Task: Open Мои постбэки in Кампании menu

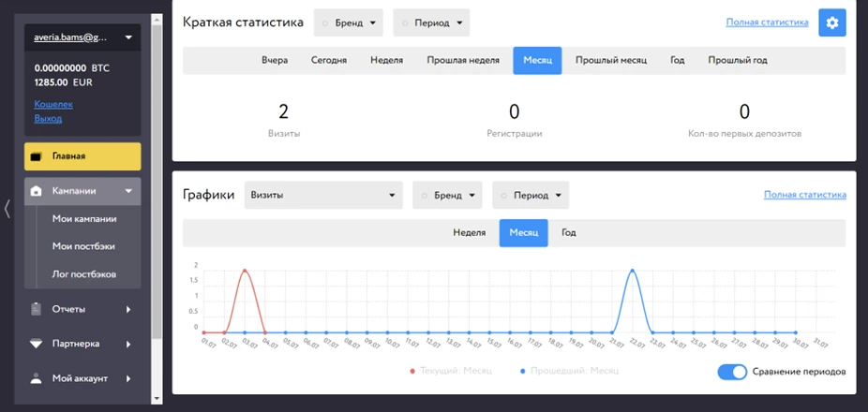Action: (83, 246)
